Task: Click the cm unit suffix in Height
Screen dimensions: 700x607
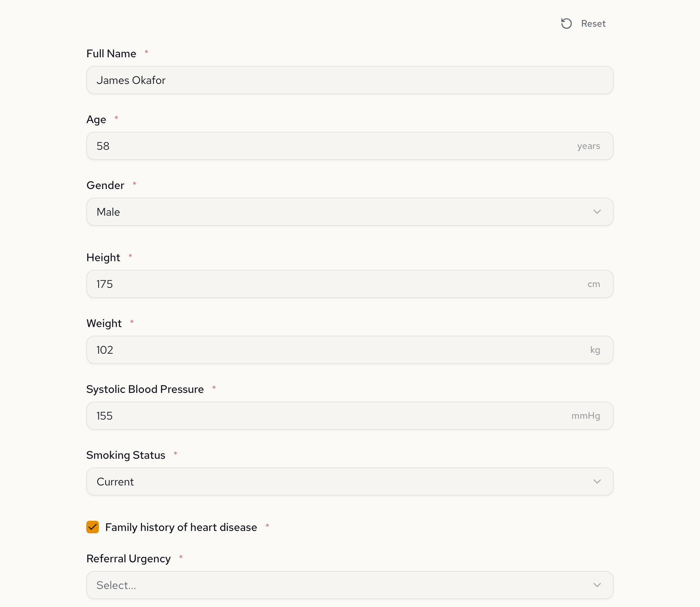Action: (x=593, y=284)
